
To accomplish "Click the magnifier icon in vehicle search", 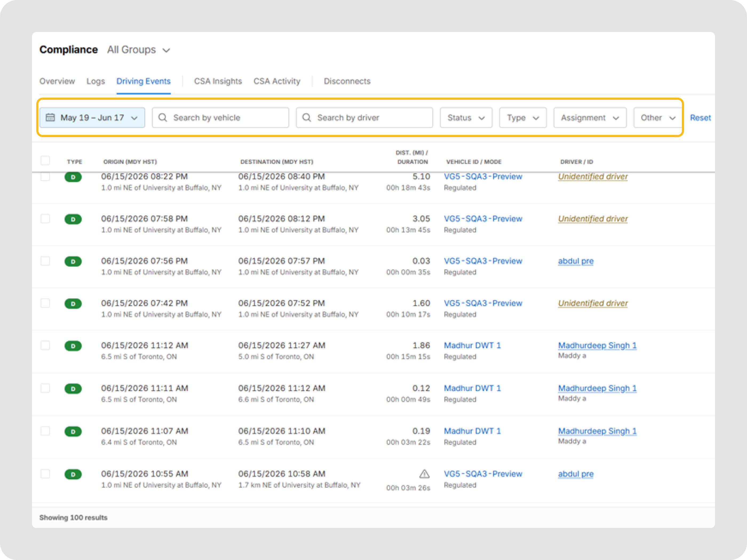I will coord(163,118).
